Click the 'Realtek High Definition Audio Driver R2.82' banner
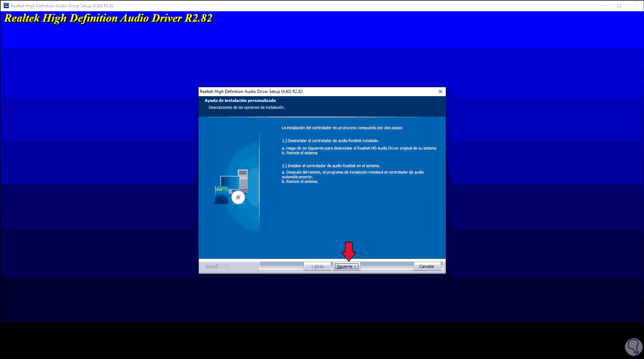This screenshot has width=644, height=359. (108, 18)
